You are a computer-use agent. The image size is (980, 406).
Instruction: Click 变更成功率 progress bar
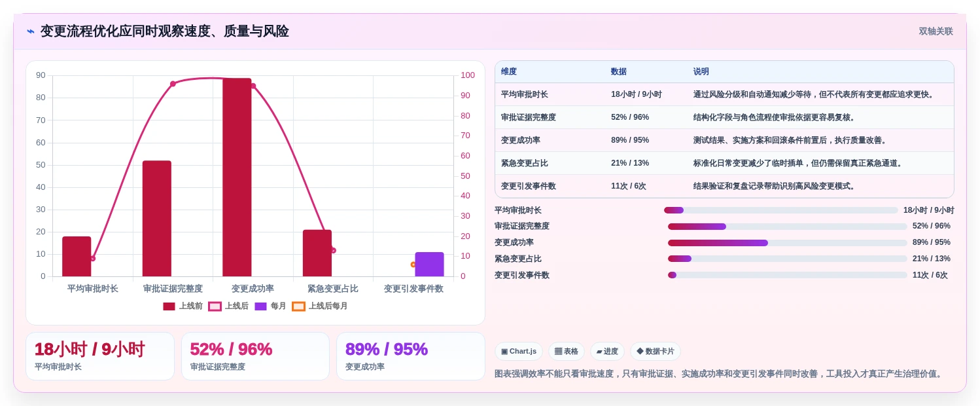(x=787, y=243)
